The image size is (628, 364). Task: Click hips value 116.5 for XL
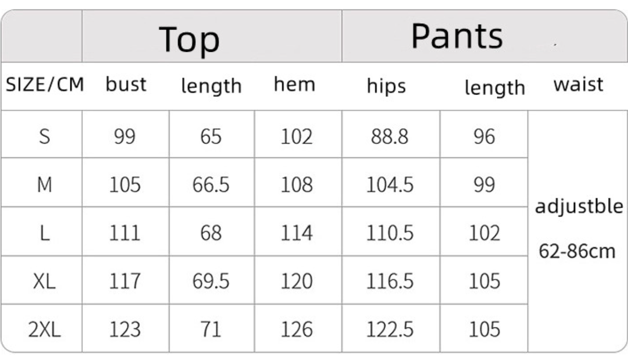389,281
